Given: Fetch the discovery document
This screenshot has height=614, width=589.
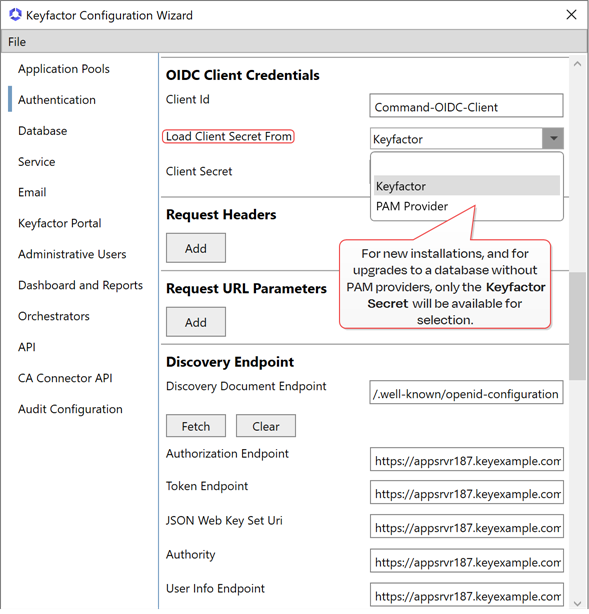Looking at the screenshot, I should coord(196,426).
